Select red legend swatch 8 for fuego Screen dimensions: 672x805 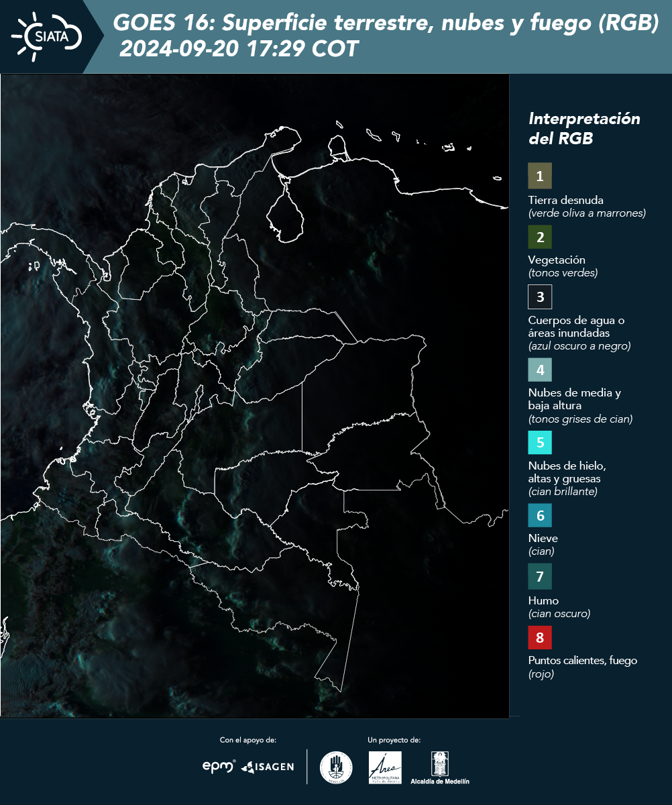coord(540,636)
